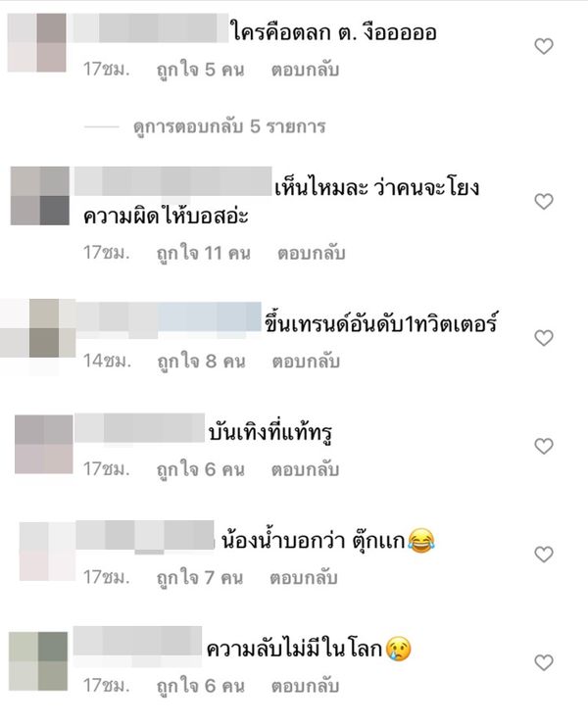Reply to the 14ชม. Twitter trend comment
The image size is (588, 727).
(x=306, y=362)
